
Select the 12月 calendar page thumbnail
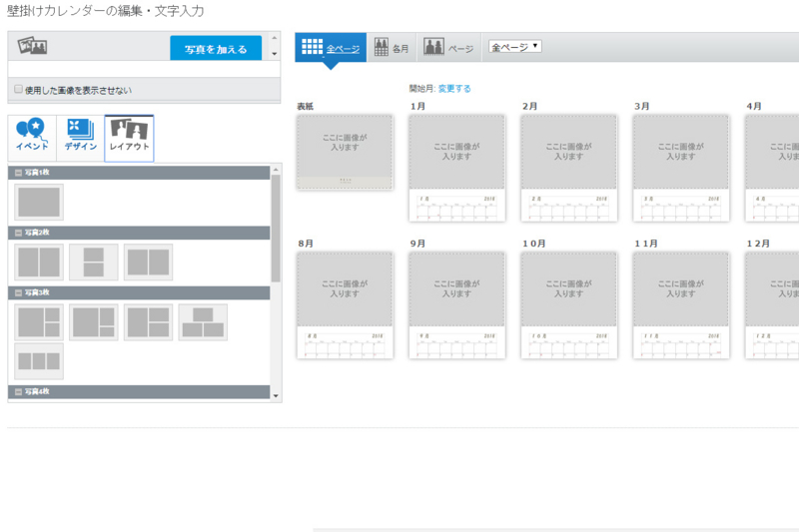coord(772,305)
